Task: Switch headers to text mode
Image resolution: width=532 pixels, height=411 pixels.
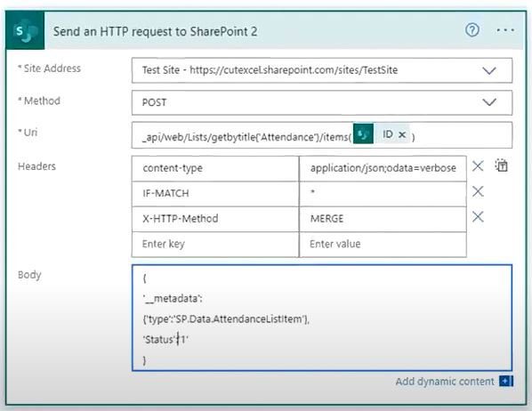Action: click(x=501, y=165)
